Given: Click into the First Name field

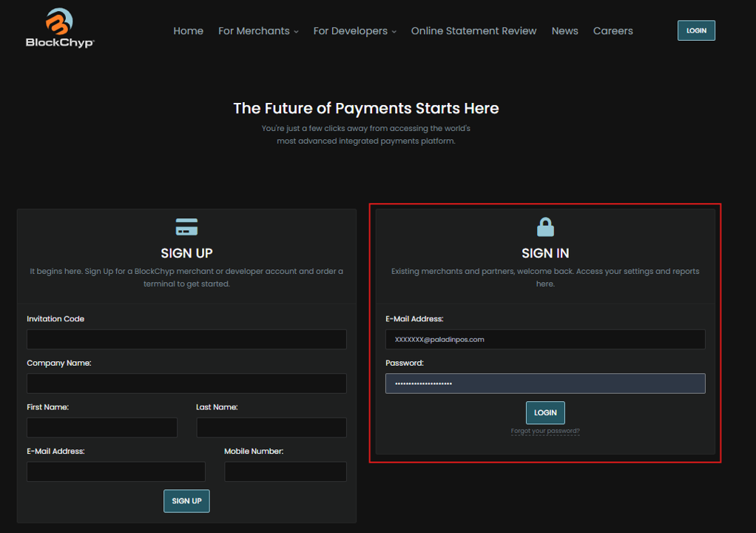Looking at the screenshot, I should (102, 427).
